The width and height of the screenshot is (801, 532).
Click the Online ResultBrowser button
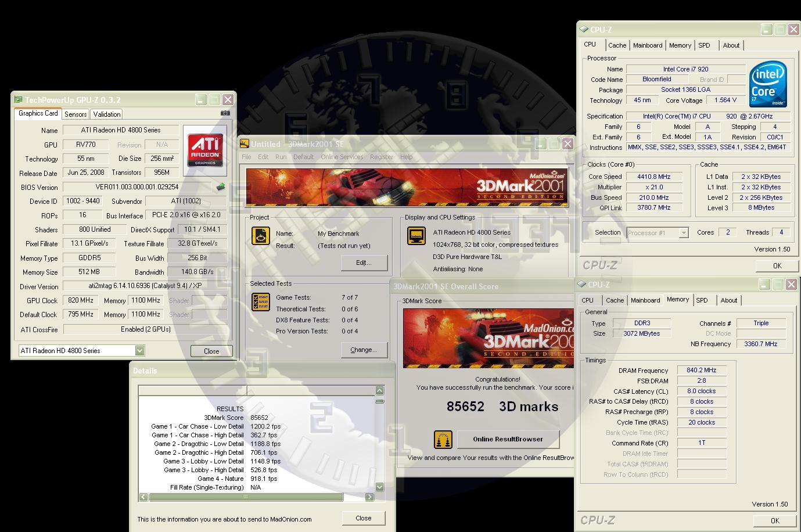click(x=508, y=439)
